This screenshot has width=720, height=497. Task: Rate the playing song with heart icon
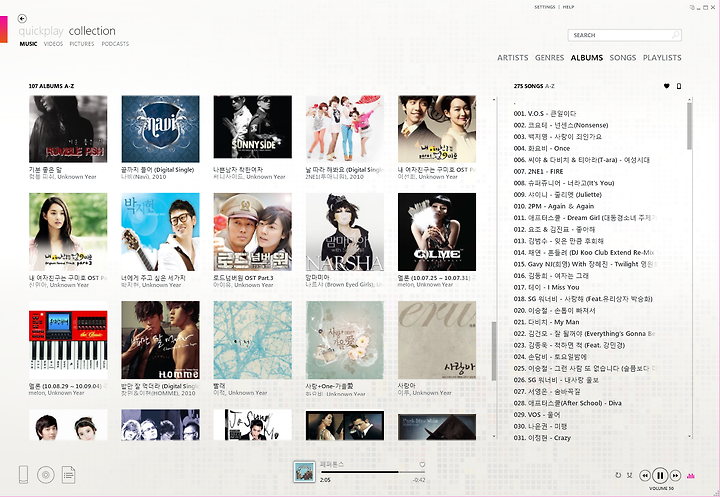pos(422,464)
